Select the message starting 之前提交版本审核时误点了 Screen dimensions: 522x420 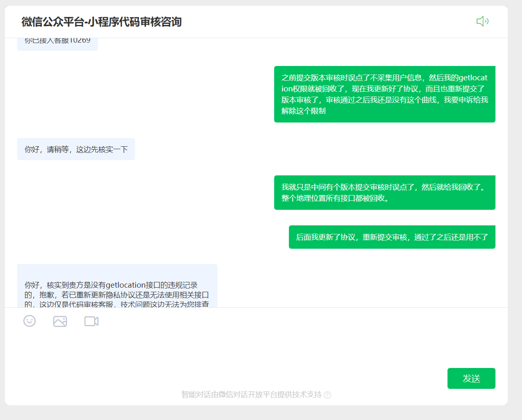[385, 94]
